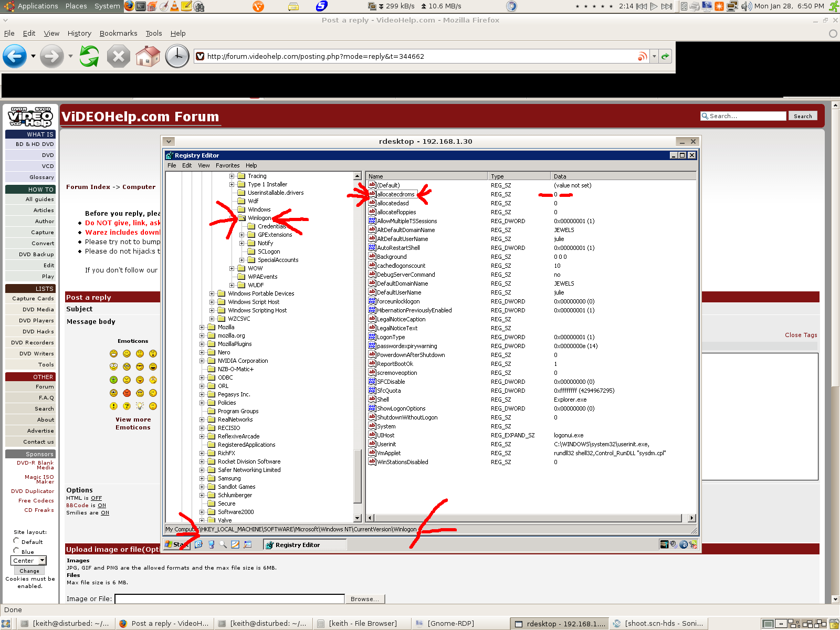The image size is (840, 630).
Task: Click the magnifier search quick launch icon
Action: point(223,544)
